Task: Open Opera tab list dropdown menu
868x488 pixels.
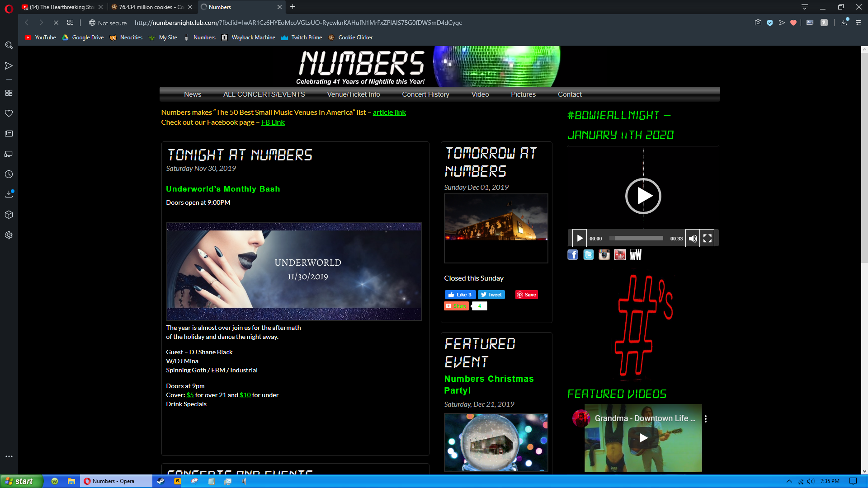Action: coord(805,7)
